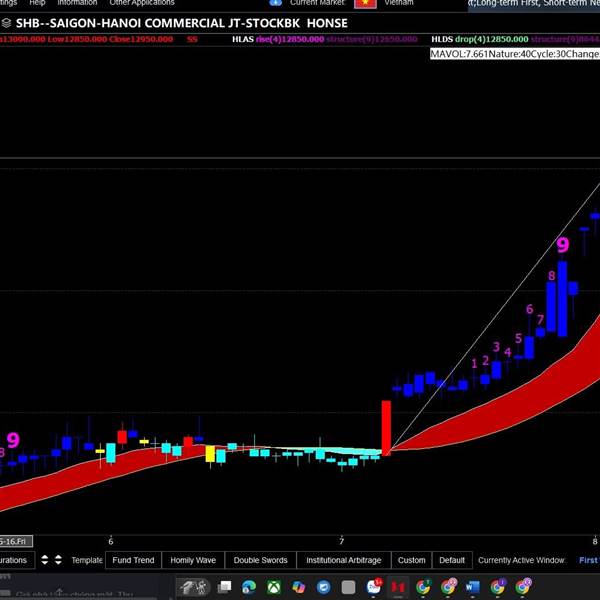Click the red SS indicator text
This screenshot has width=600, height=600.
192,39
